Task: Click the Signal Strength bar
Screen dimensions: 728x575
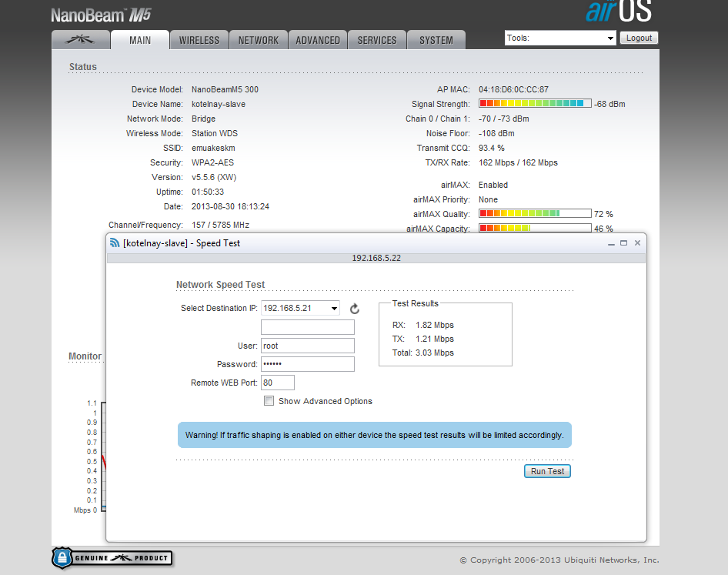Action: (535, 103)
